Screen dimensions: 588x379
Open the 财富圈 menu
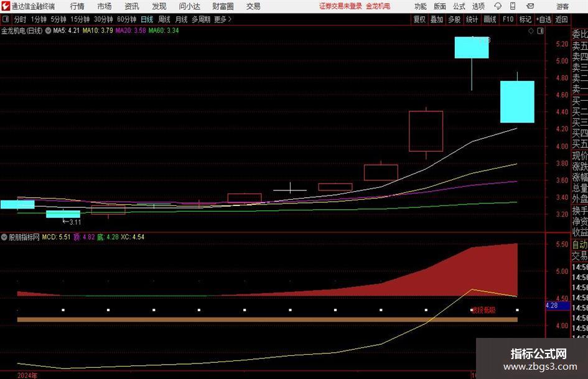223,6
